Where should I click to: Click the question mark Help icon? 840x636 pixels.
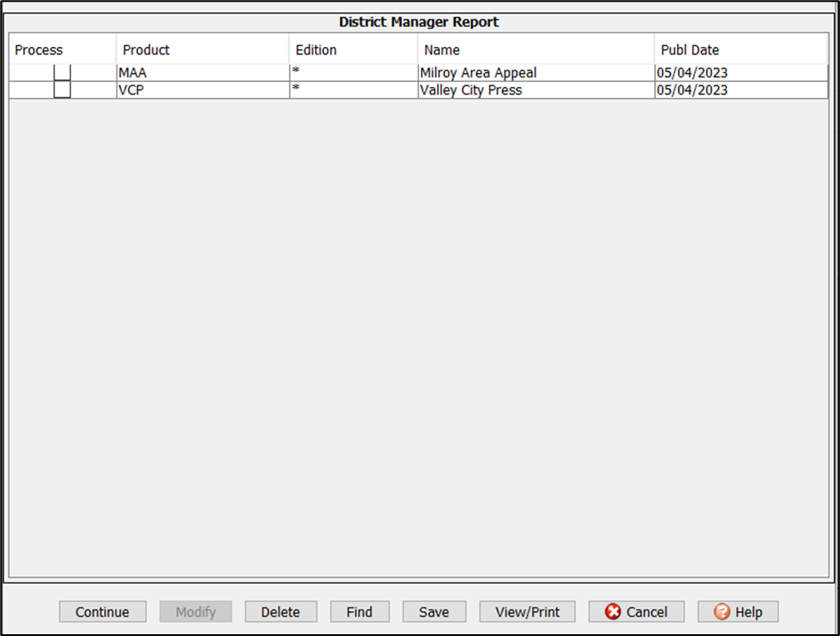(x=722, y=612)
